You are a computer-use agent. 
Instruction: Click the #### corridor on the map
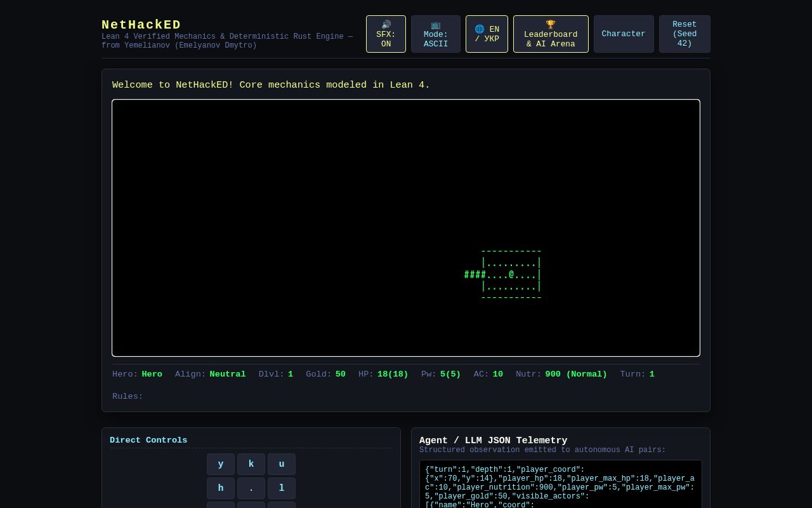475,275
